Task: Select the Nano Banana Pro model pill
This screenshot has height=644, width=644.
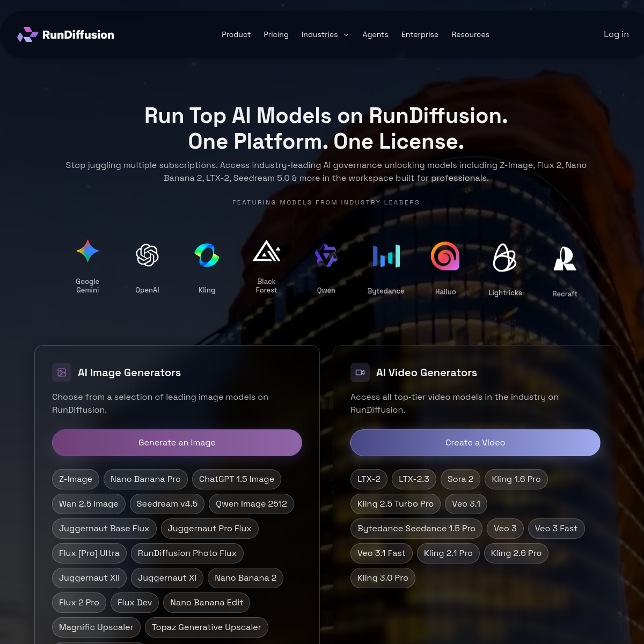Action: point(145,479)
